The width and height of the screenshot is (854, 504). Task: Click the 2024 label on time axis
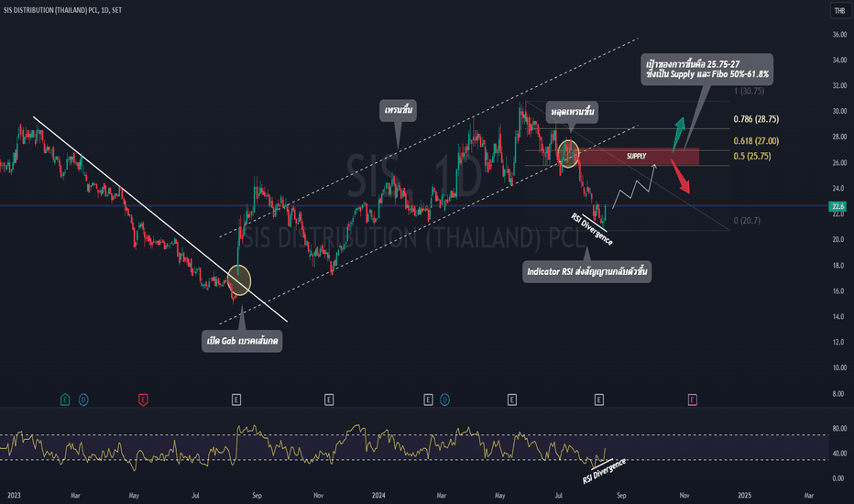[x=378, y=495]
